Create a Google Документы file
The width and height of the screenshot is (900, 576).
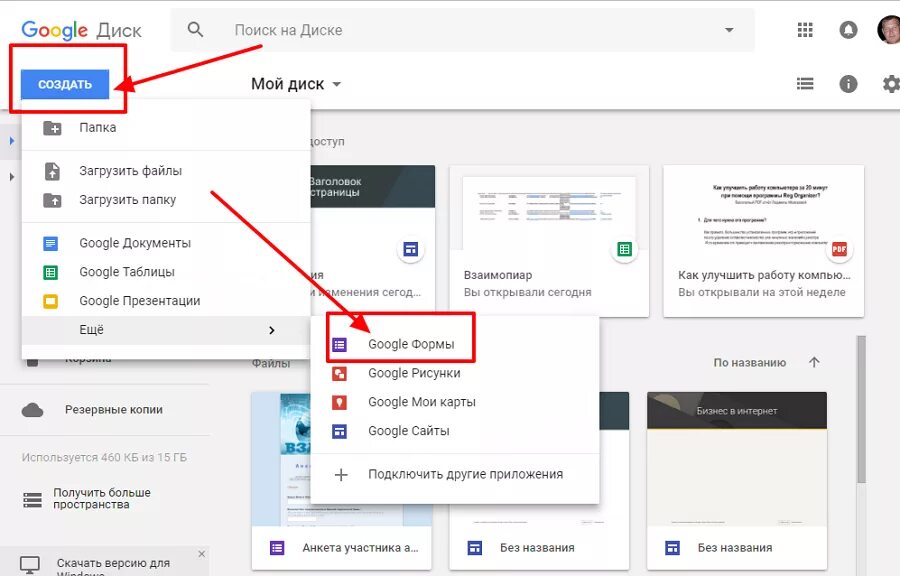click(x=166, y=243)
